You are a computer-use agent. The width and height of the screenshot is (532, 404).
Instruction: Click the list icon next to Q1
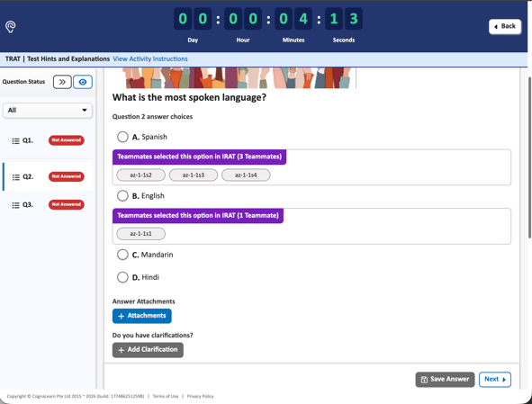click(x=15, y=140)
